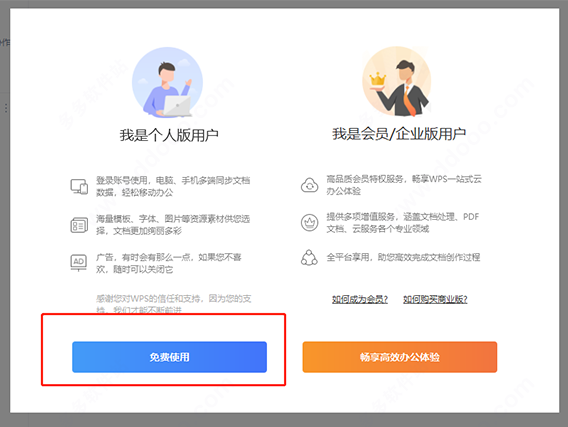568x427 pixels.
Task: Select the personal user laptop illustration
Action: (167, 83)
